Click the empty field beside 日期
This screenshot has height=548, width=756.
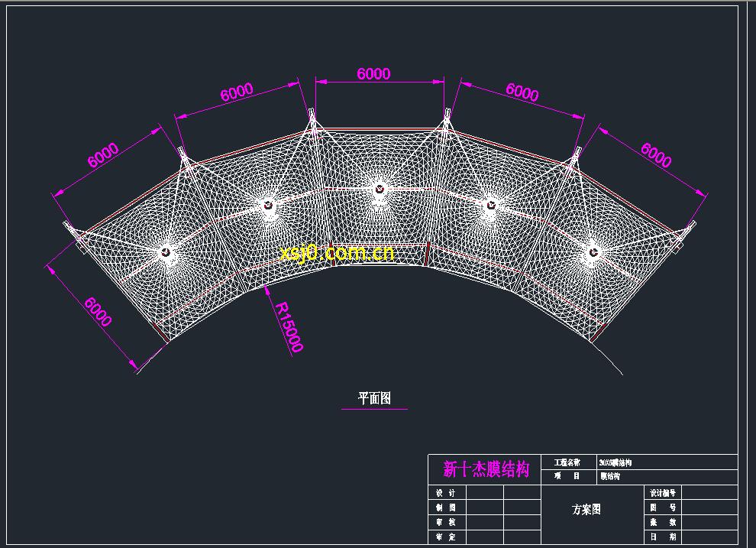[x=709, y=537]
